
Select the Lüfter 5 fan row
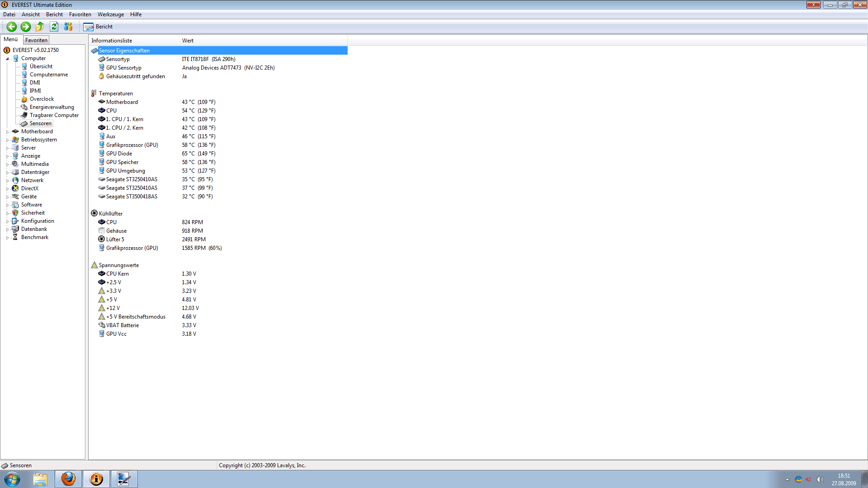[219, 239]
